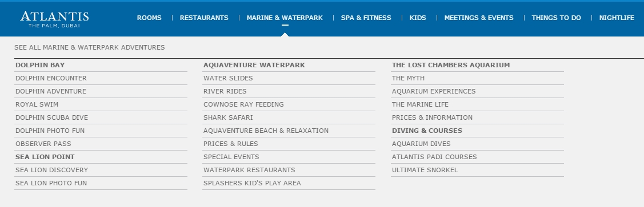Open Splashers Kid's Play Area
This screenshot has width=644, height=207.
(252, 183)
